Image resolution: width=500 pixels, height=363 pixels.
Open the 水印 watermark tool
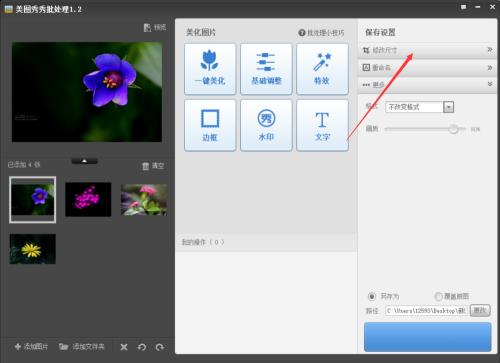[x=266, y=125]
